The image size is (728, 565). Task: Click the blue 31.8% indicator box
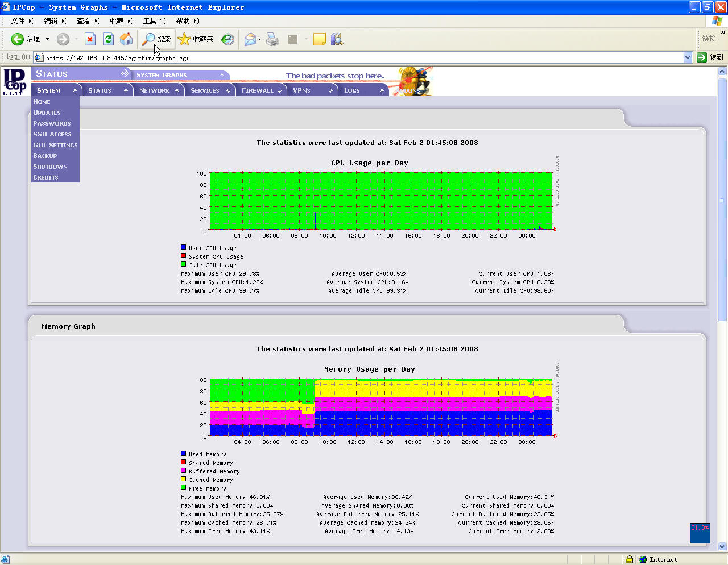click(700, 533)
